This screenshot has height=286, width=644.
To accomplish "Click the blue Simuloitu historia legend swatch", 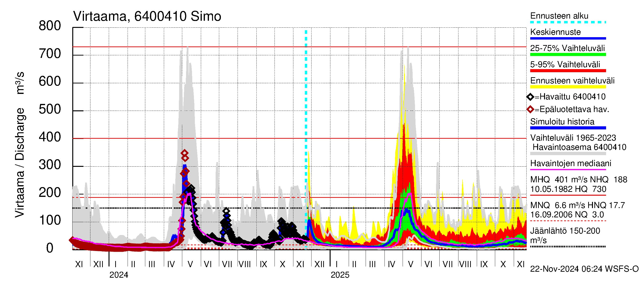I will [x=568, y=128].
